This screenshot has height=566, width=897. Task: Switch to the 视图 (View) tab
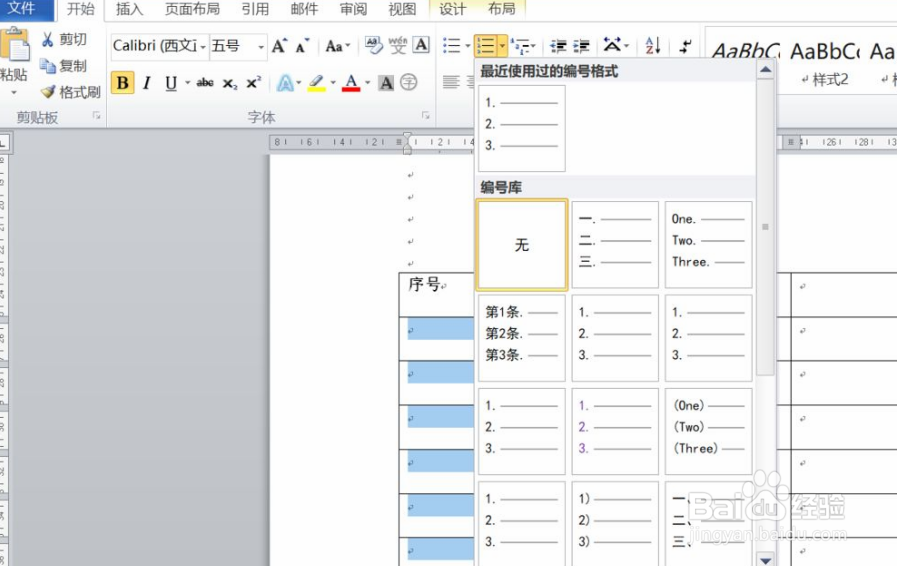tap(402, 9)
